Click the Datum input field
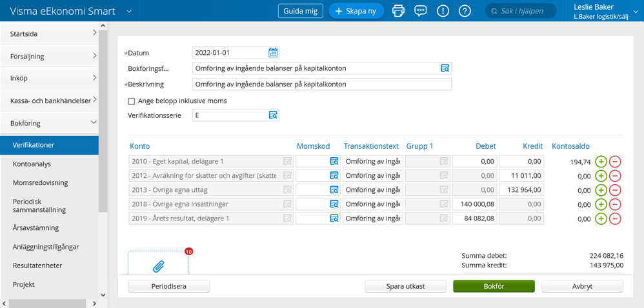The width and height of the screenshot is (644, 308). point(236,52)
